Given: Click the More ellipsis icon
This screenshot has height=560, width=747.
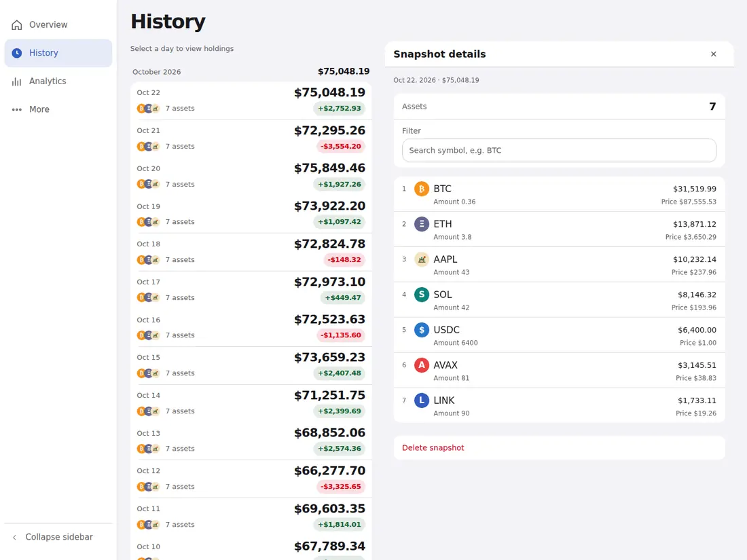Looking at the screenshot, I should coord(17,109).
